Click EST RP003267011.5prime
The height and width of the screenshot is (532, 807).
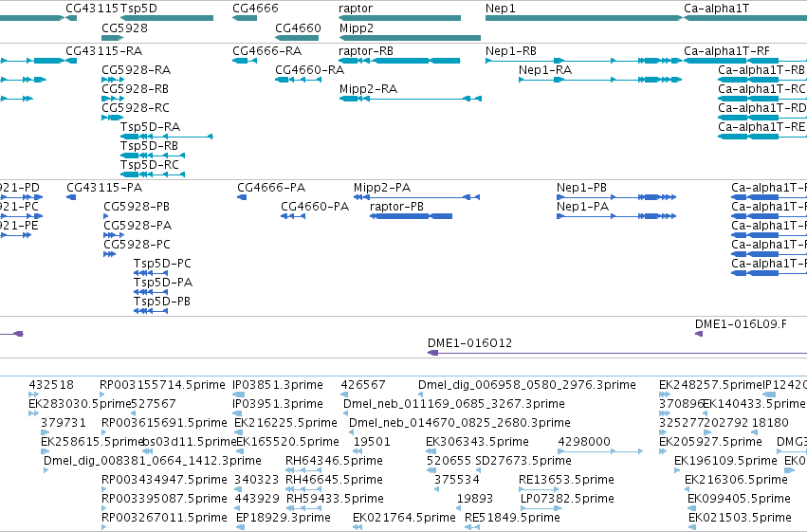(164, 518)
